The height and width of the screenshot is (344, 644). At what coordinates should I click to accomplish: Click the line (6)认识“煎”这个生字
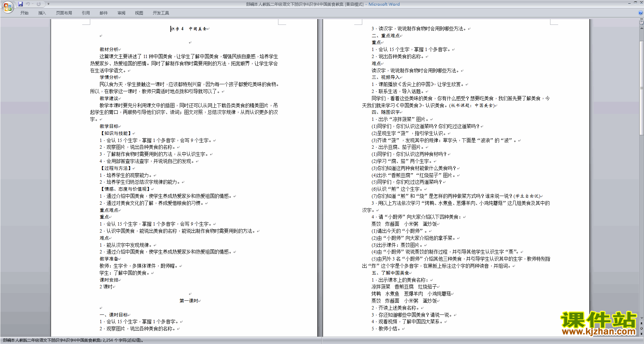tap(397, 189)
